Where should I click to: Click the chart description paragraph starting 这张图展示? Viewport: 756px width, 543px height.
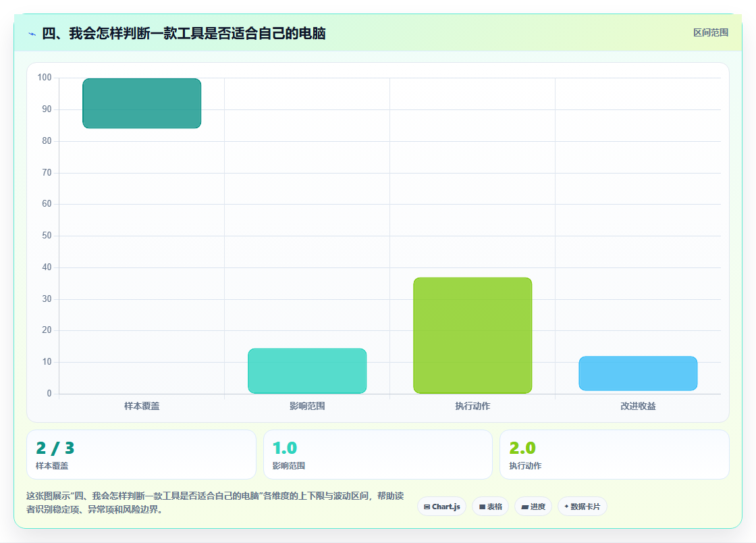215,502
